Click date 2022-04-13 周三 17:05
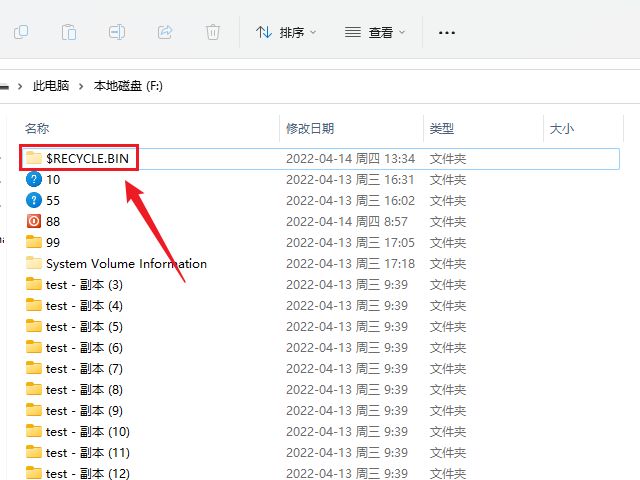Viewport: 640px width, 480px height. point(351,242)
